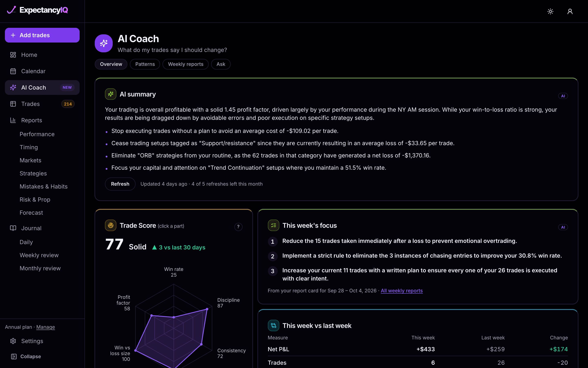Switch to the Weekly reports tab
The image size is (588, 368).
click(186, 64)
